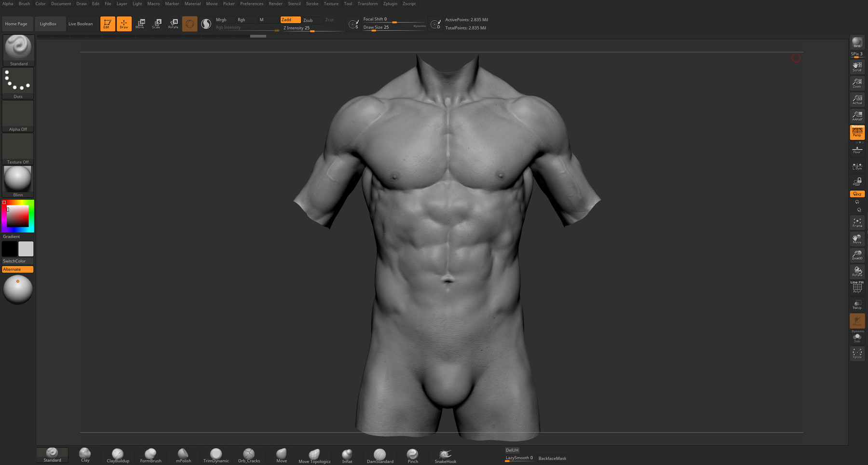Select the DamStandard brush
The height and width of the screenshot is (465, 868).
tap(380, 454)
